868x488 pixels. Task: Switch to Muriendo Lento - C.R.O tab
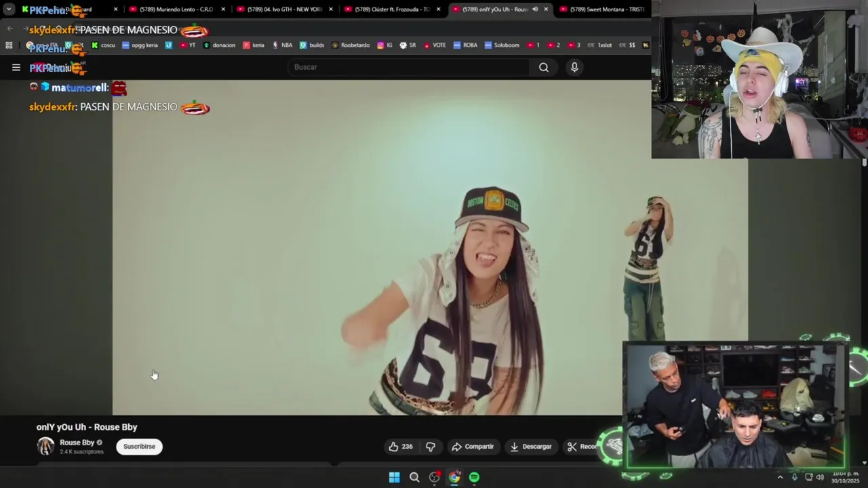pos(176,9)
